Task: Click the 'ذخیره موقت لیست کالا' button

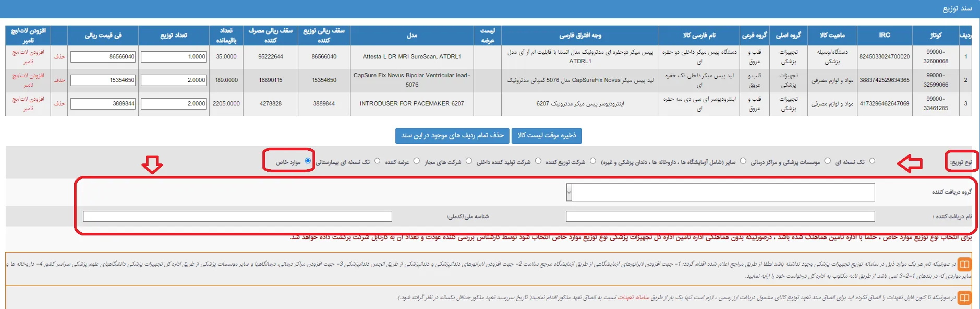Action: click(x=547, y=136)
